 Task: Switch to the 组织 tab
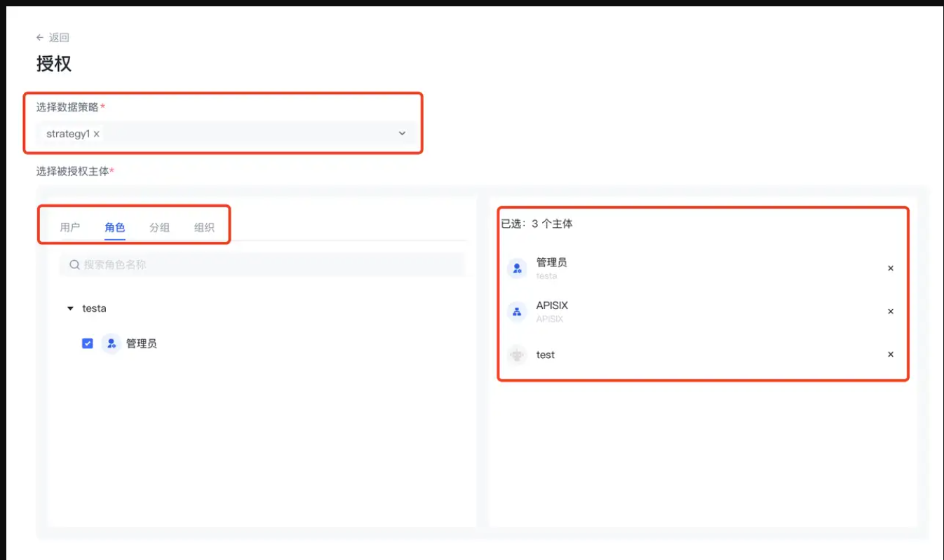click(x=204, y=227)
